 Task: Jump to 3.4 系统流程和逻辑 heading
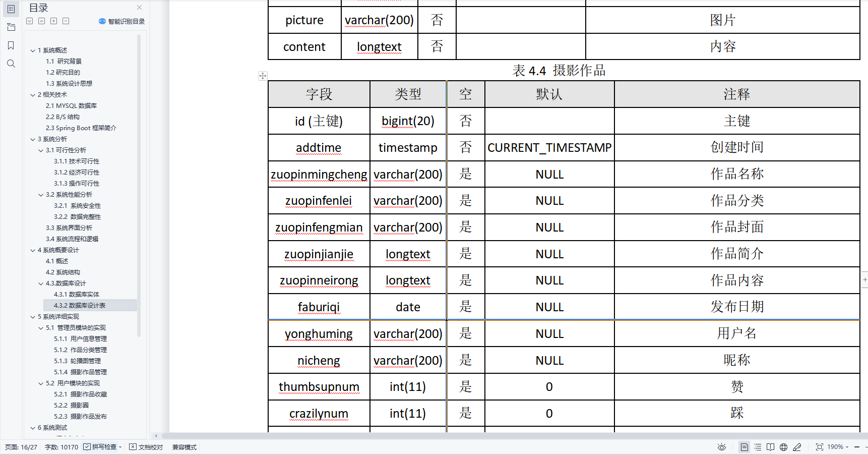pyautogui.click(x=72, y=239)
